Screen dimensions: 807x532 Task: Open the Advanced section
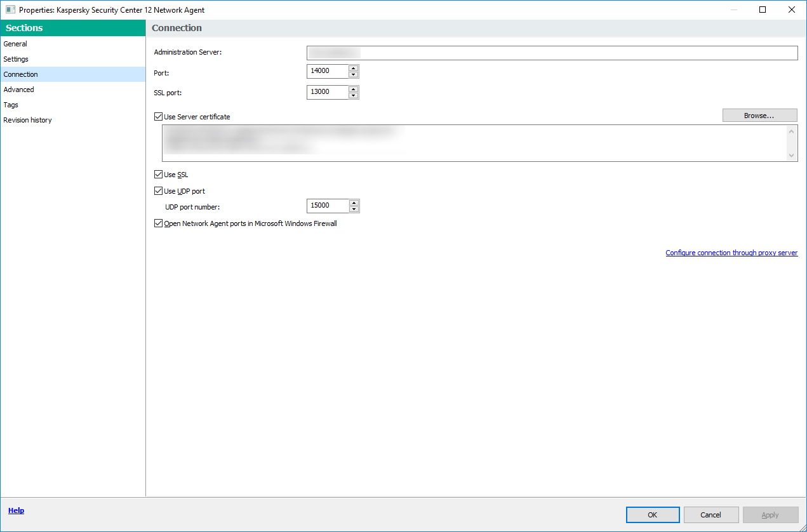tap(72, 90)
